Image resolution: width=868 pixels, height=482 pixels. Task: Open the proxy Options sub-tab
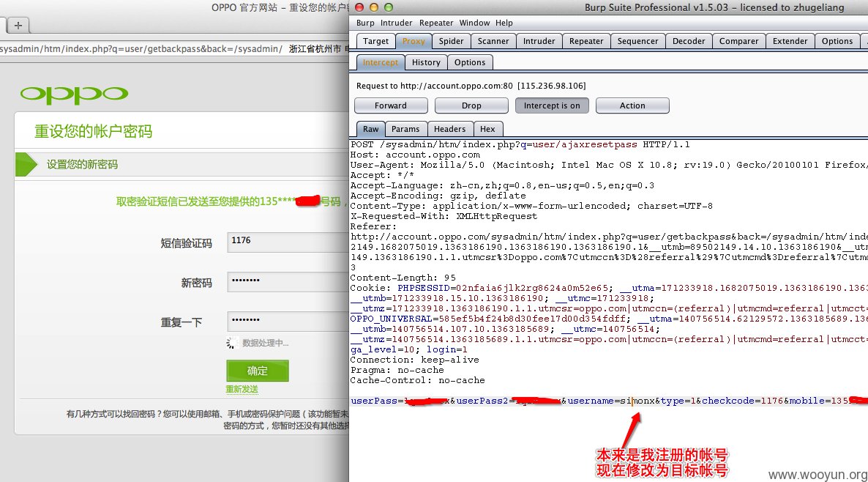click(x=469, y=62)
